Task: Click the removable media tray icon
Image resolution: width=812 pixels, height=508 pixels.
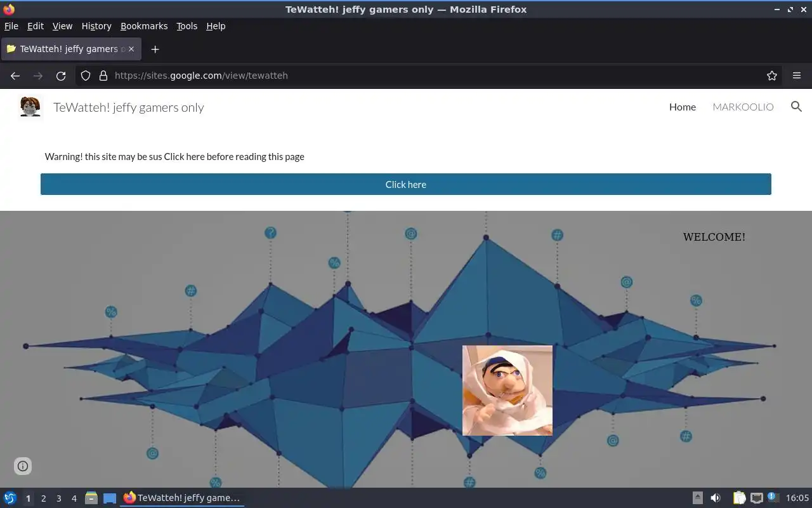Action: point(697,498)
